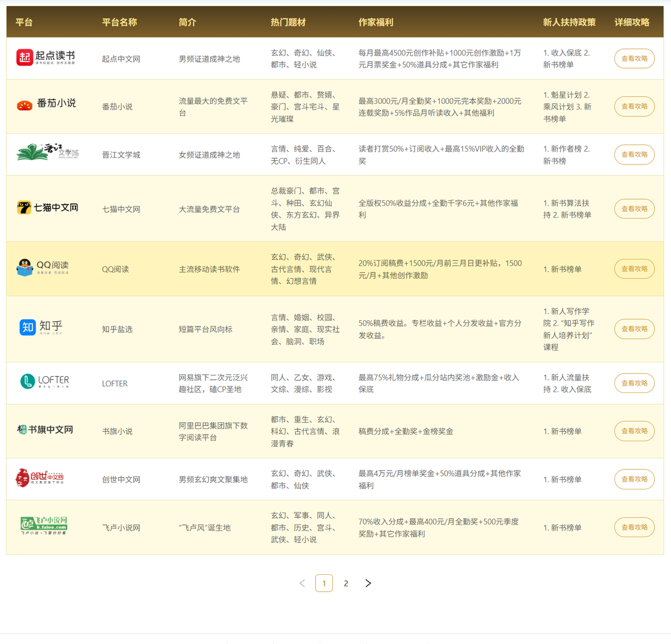Click intro text 短篇平台风向标
671x644 pixels.
(205, 329)
